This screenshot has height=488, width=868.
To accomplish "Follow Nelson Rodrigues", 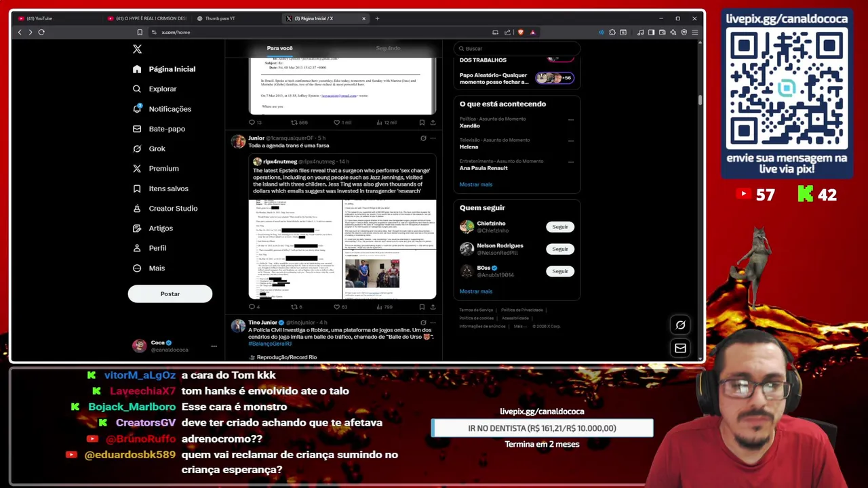I will point(559,249).
